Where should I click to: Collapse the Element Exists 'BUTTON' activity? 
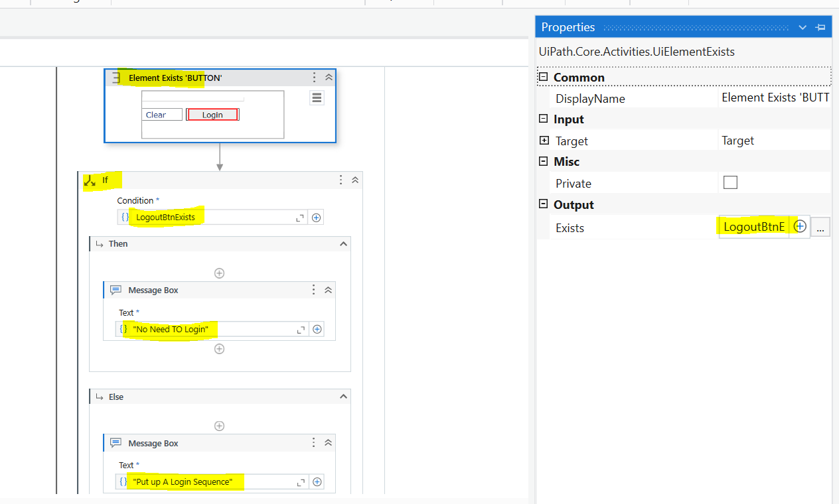[329, 78]
